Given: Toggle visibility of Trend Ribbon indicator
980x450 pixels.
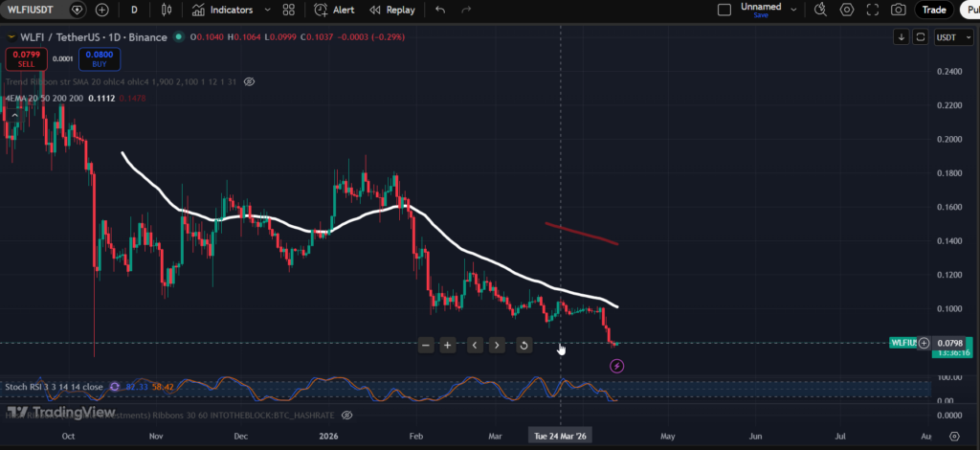Looking at the screenshot, I should pyautogui.click(x=249, y=82).
